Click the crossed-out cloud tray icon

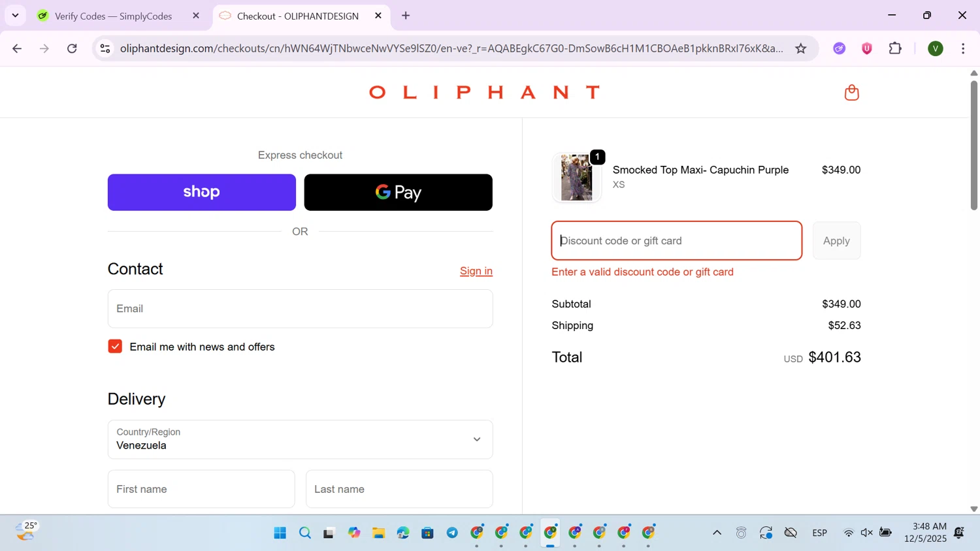click(791, 533)
